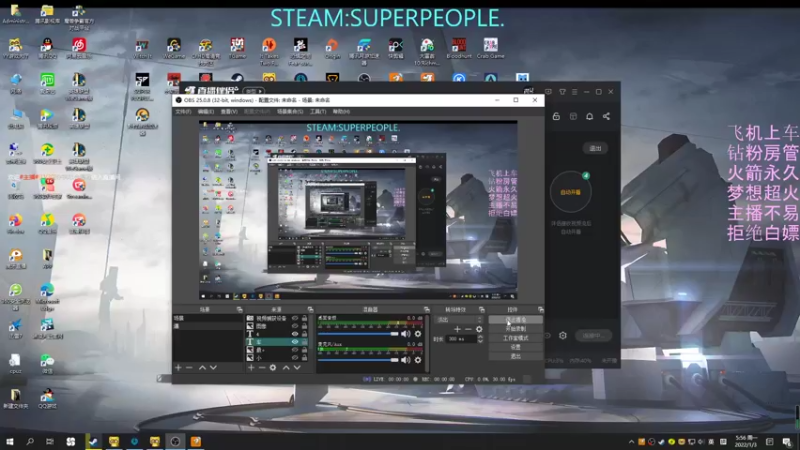Toggle visibility eye of 视频捕获设备 source

pos(295,318)
